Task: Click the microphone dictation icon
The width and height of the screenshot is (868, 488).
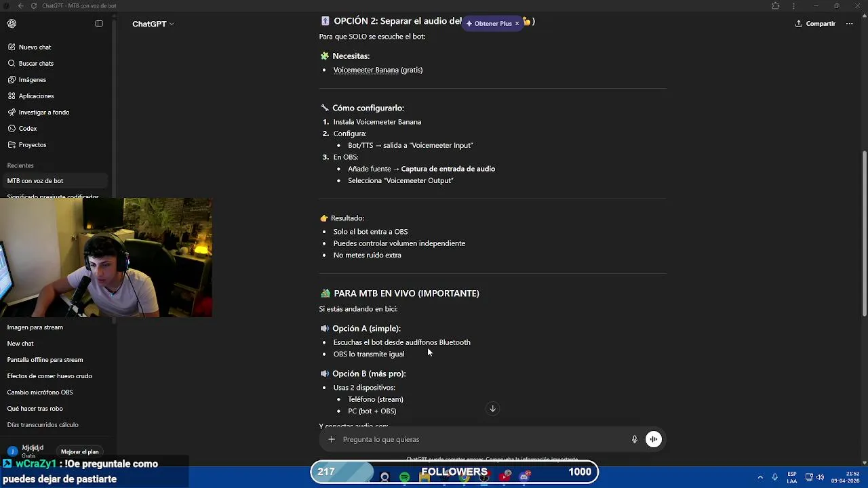Action: 635,439
